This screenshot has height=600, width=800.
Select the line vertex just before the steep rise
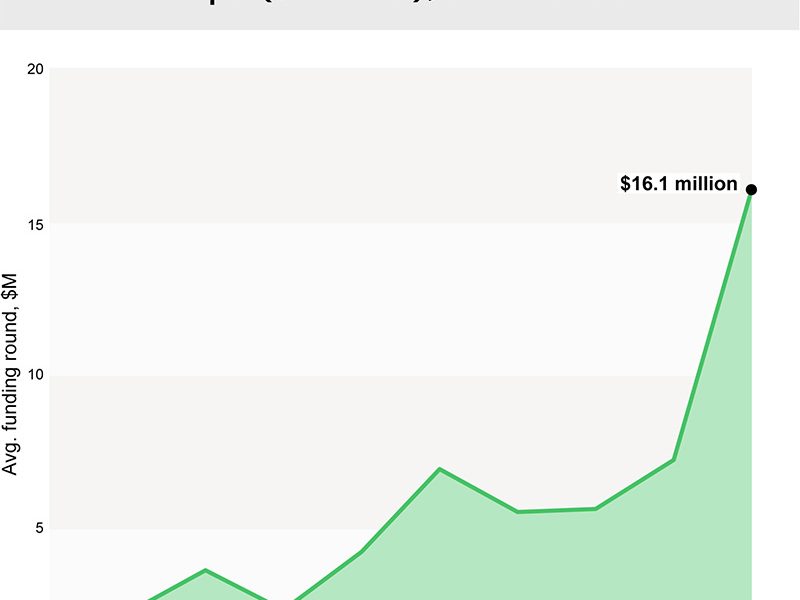click(x=674, y=460)
